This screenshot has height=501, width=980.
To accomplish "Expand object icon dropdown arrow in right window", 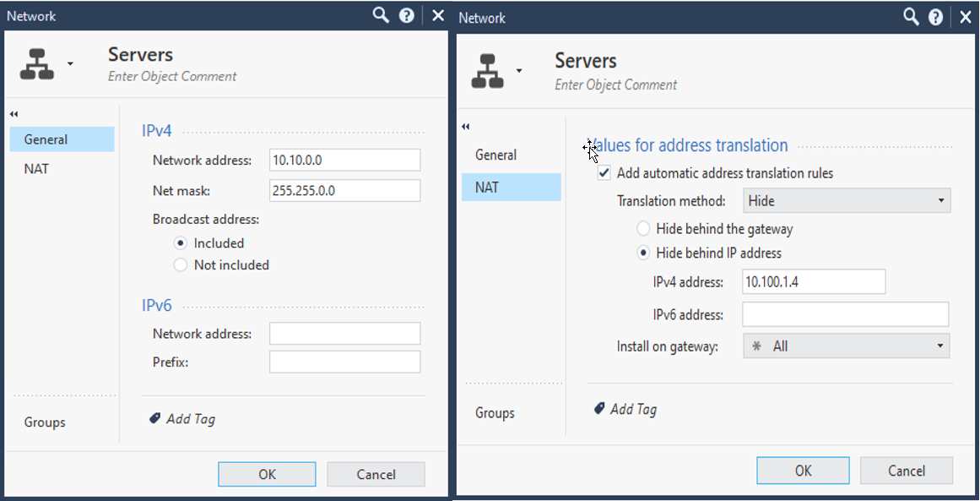I will tap(519, 71).
